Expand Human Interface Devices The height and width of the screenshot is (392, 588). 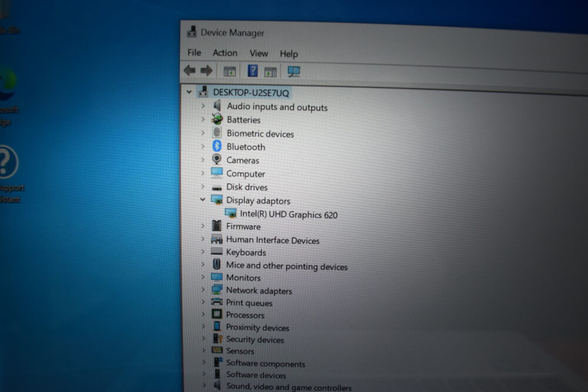click(x=203, y=239)
